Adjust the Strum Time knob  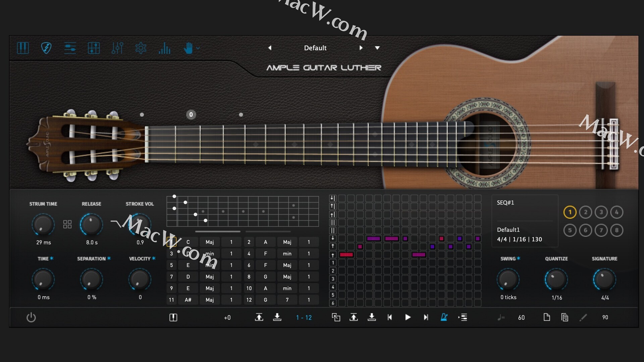pos(43,224)
